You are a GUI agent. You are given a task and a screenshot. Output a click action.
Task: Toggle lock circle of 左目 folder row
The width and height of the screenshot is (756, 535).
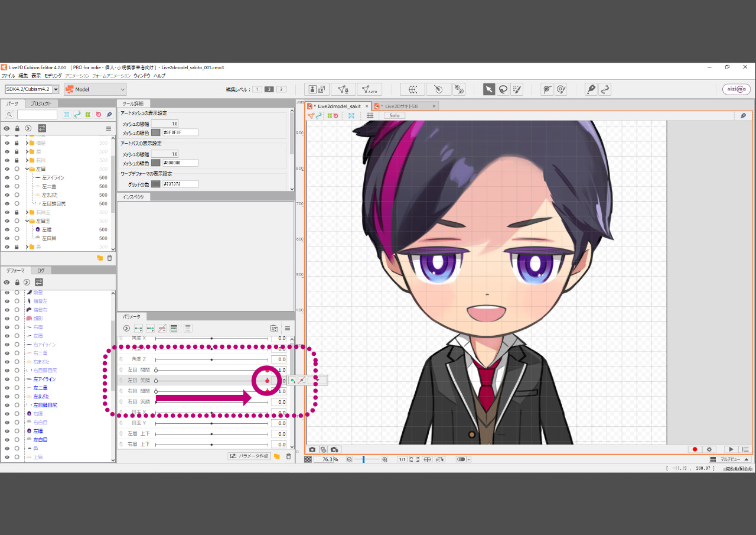(17, 169)
